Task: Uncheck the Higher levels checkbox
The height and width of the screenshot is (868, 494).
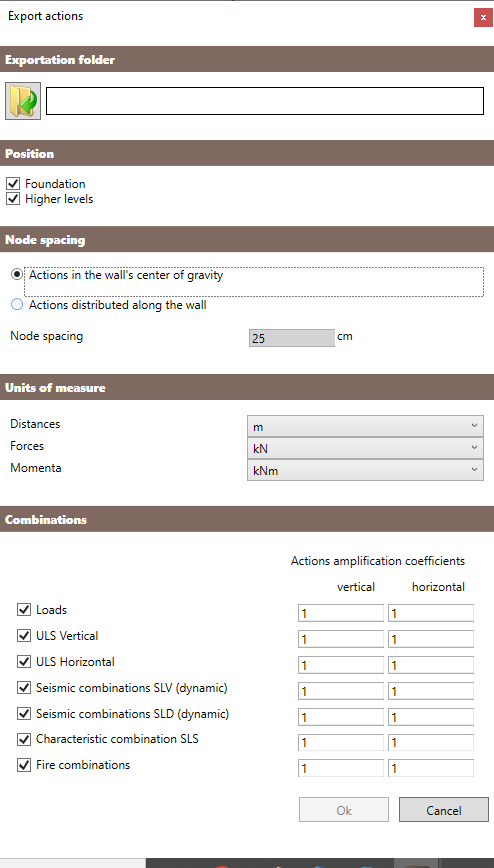Action: tap(13, 198)
